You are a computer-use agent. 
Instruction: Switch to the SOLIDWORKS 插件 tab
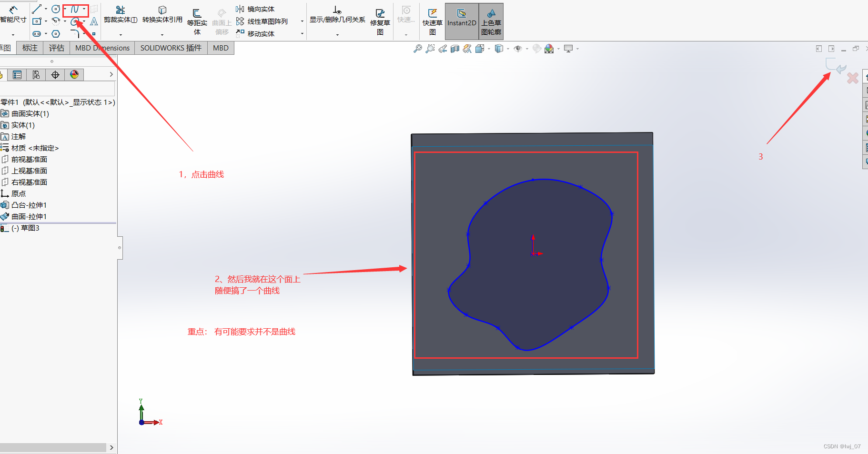pos(171,48)
